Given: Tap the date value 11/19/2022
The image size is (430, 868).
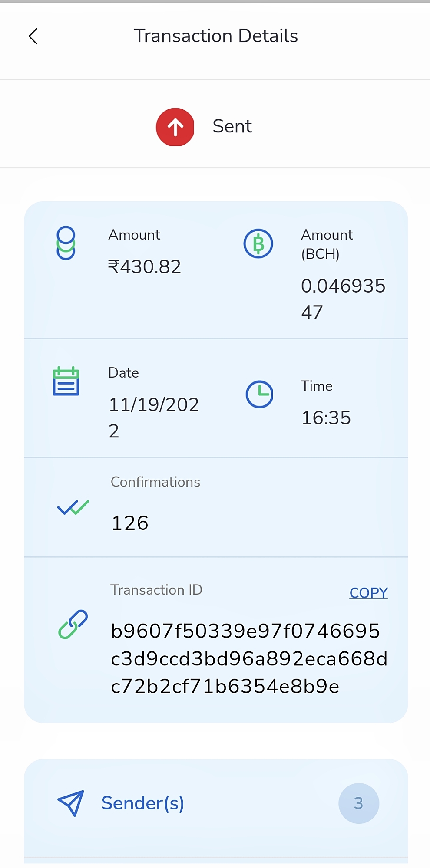Looking at the screenshot, I should coord(154,418).
